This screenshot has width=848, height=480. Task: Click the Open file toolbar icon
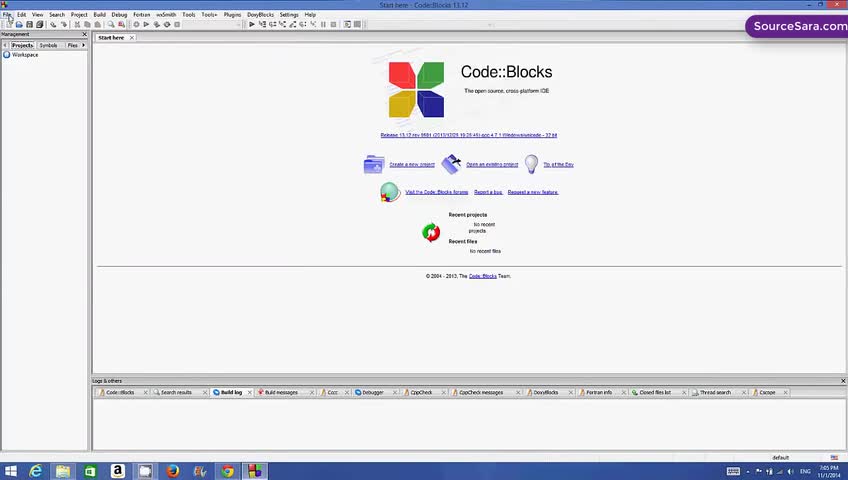click(19, 24)
